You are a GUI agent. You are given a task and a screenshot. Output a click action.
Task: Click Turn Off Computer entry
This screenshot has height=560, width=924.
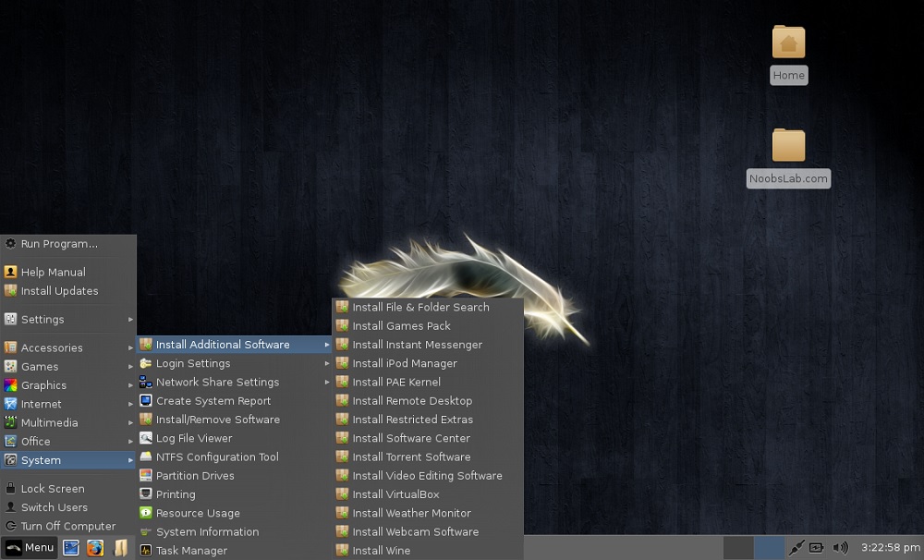68,526
